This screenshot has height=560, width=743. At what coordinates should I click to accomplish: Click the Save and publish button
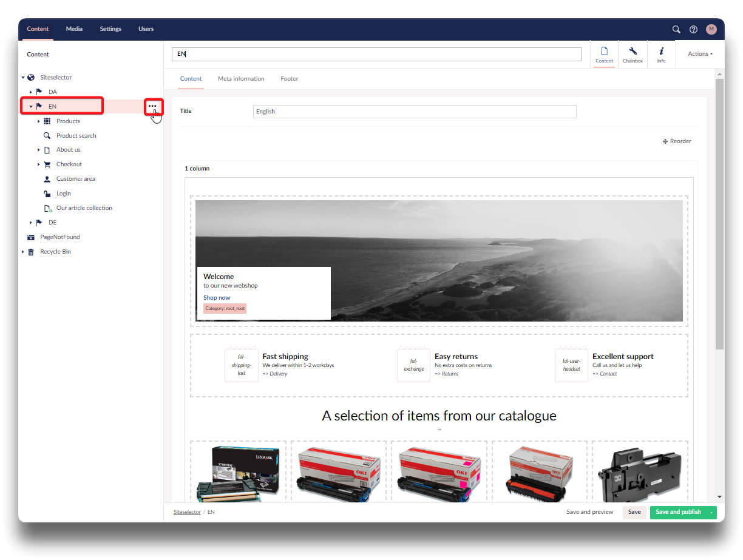(678, 512)
